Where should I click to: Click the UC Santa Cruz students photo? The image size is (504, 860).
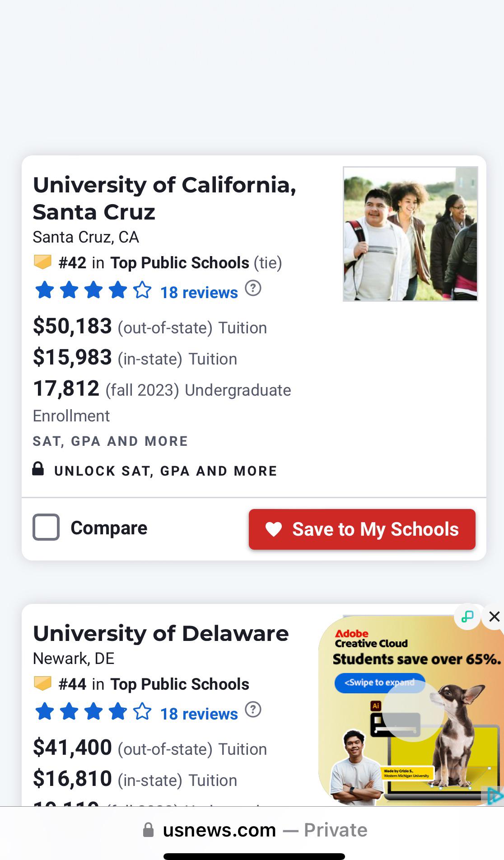coord(410,234)
